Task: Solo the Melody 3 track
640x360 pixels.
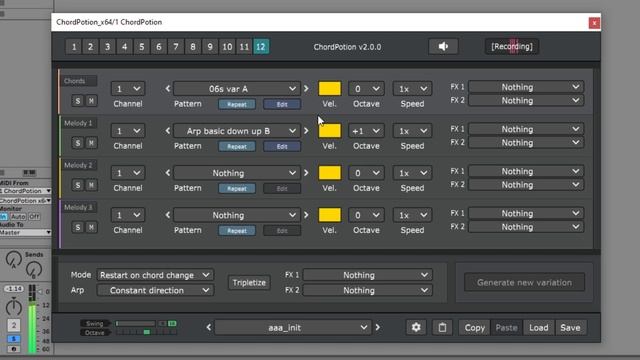Action: point(78,227)
